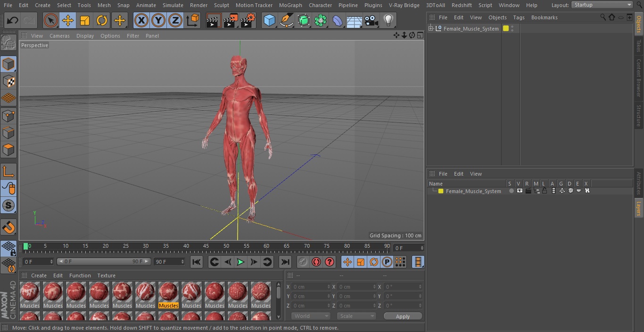Open the MoGraph menu

pyautogui.click(x=290, y=5)
